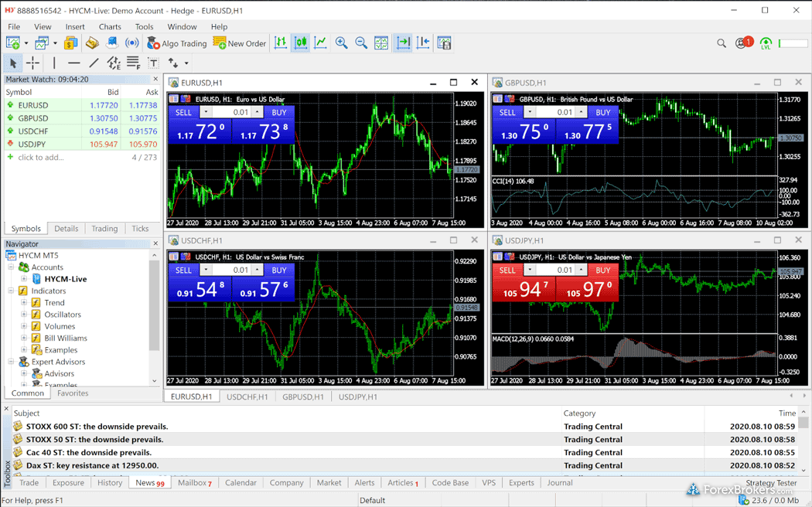Select the Fibonacci Retracement tool
Screen dimensions: 812x507
coord(134,63)
